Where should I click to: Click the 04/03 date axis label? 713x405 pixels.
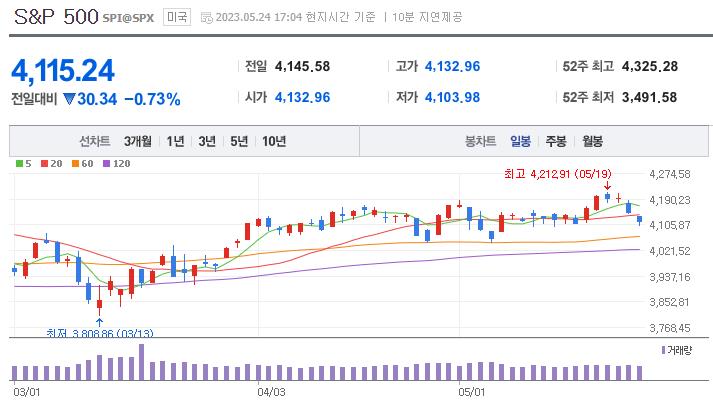coord(271,391)
